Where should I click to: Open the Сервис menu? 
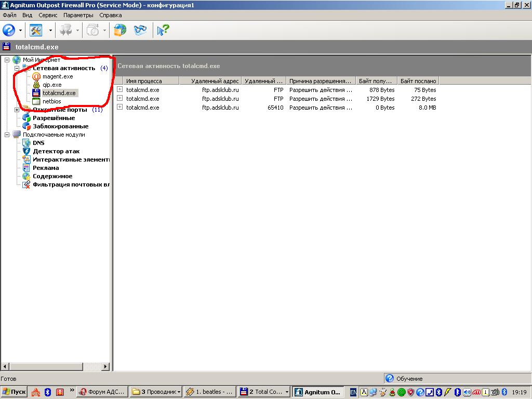point(48,15)
